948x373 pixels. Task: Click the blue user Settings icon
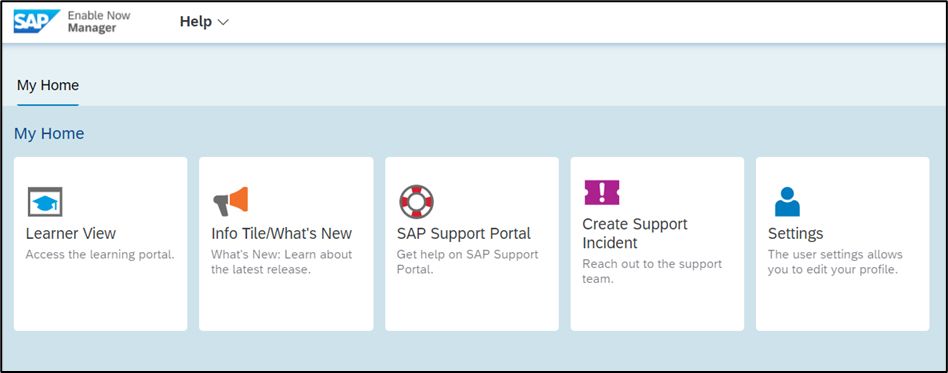coord(787,201)
